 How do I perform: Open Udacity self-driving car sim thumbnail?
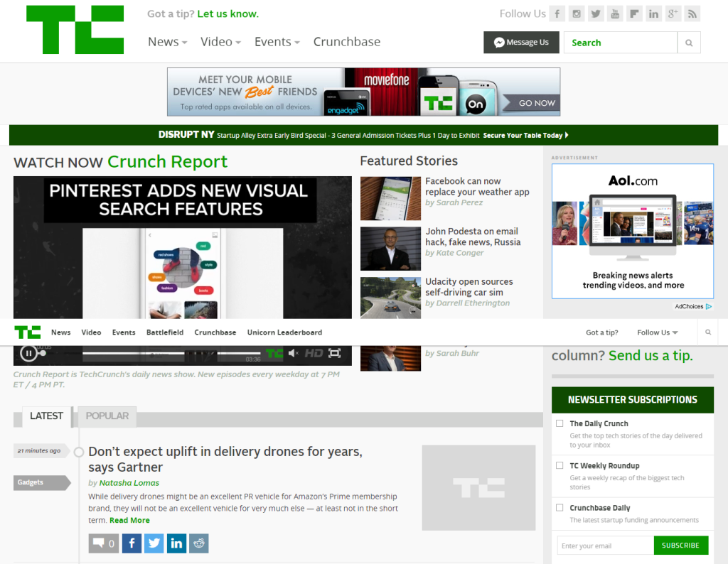tap(390, 298)
